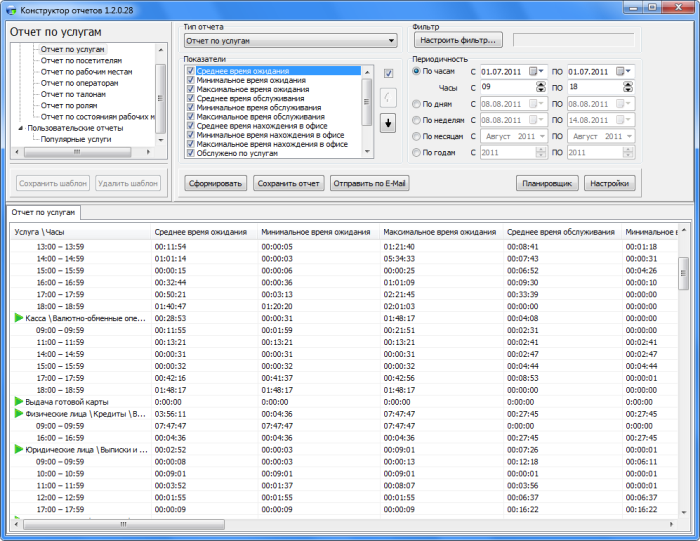700x541 pixels.
Task: Open calendar icon of hourly start date 01.07.2011
Action: [x=533, y=71]
